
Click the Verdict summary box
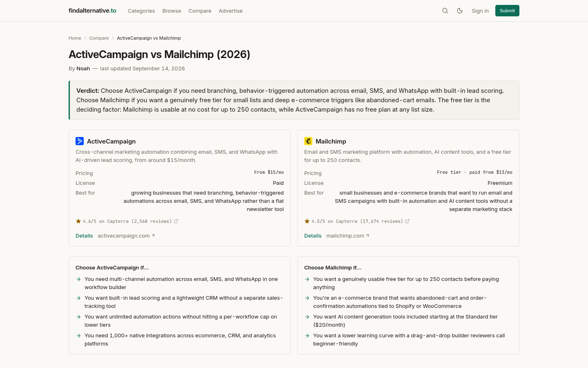(294, 100)
